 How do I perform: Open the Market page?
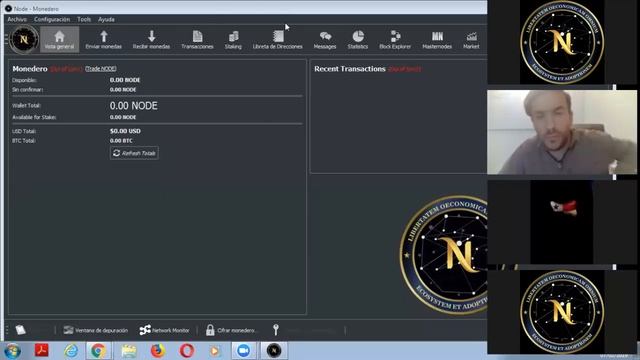point(471,40)
